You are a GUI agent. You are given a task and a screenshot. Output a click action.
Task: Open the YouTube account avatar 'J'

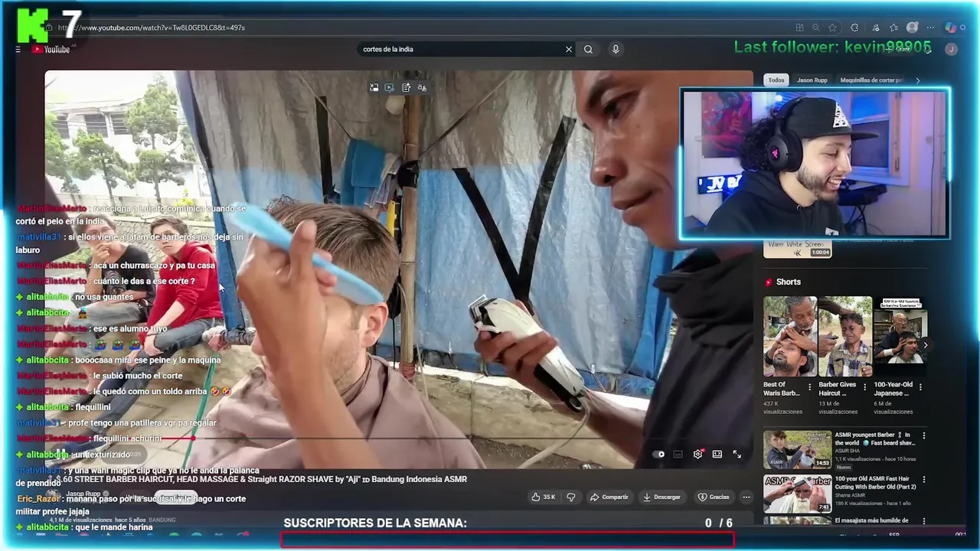[951, 49]
